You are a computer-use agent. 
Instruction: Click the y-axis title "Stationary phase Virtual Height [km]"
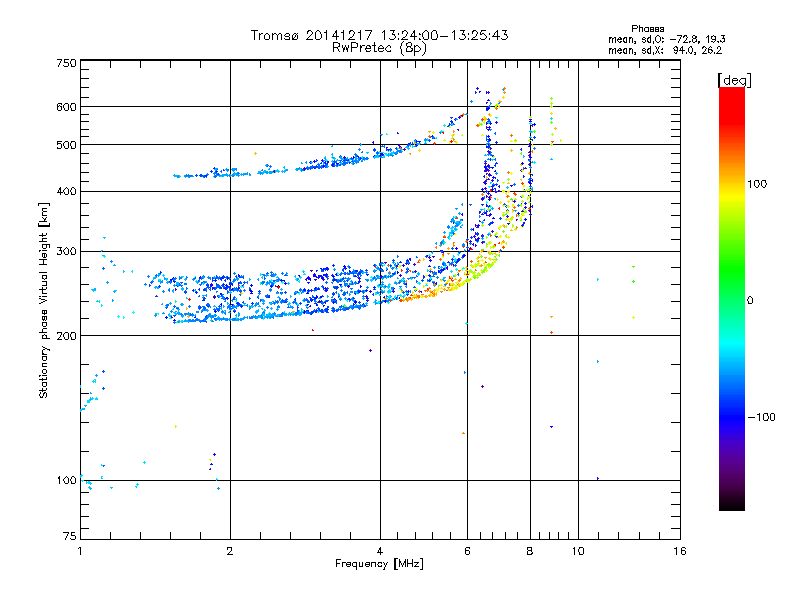(x=44, y=301)
